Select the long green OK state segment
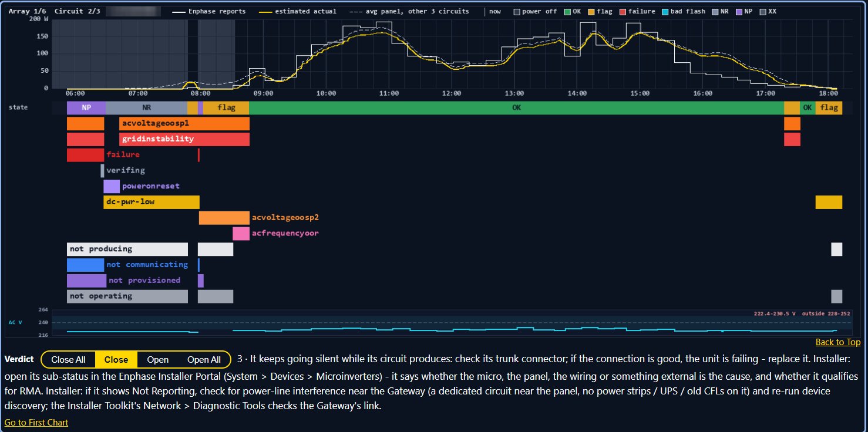The image size is (868, 432). (516, 108)
